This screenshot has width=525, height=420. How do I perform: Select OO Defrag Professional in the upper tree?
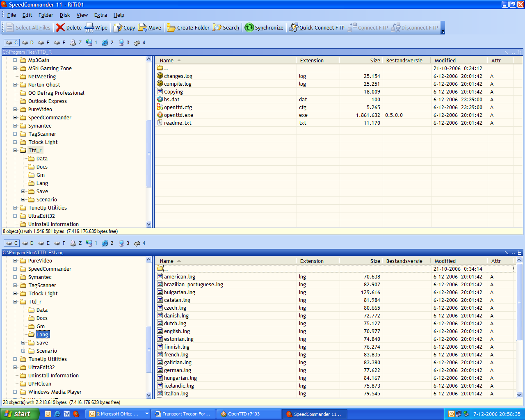[x=56, y=93]
